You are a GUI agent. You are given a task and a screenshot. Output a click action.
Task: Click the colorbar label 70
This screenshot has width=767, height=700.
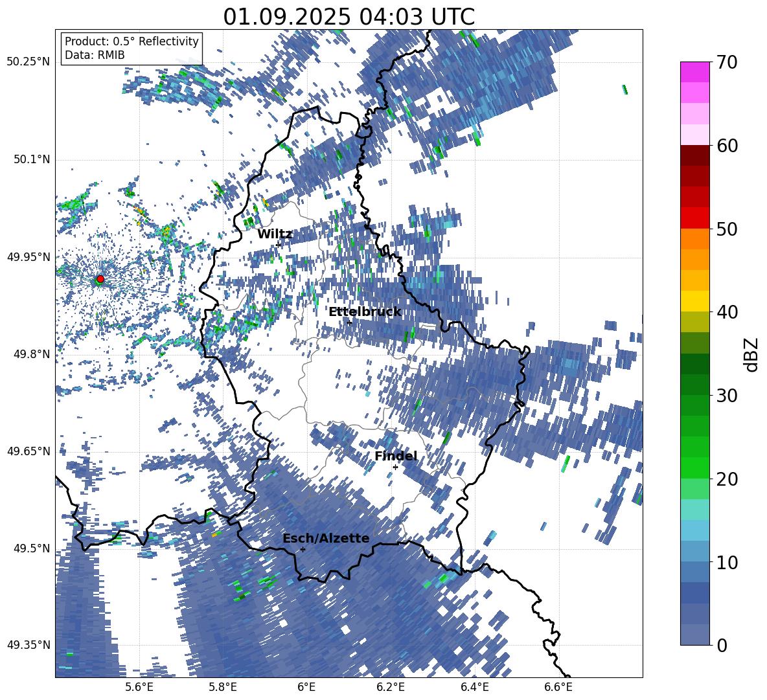726,63
